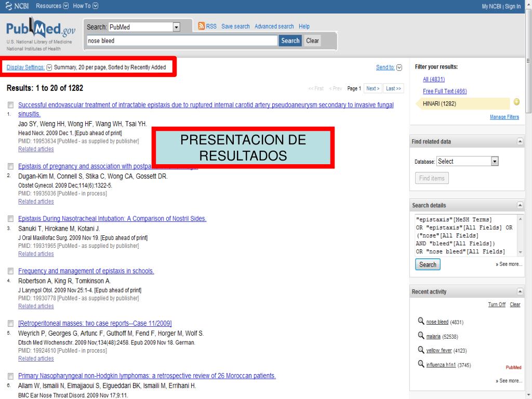Click magnifier icon next to nose bleed
The height and width of the screenshot is (399, 532).
[x=421, y=321]
